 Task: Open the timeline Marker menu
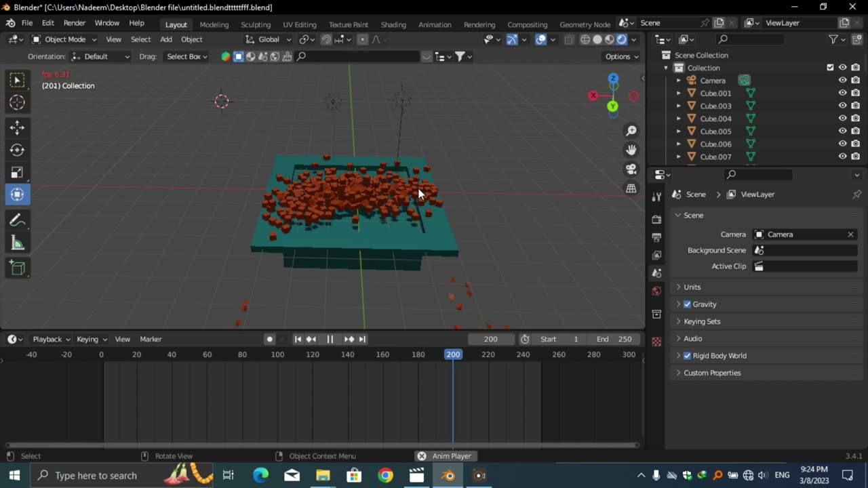(x=151, y=339)
